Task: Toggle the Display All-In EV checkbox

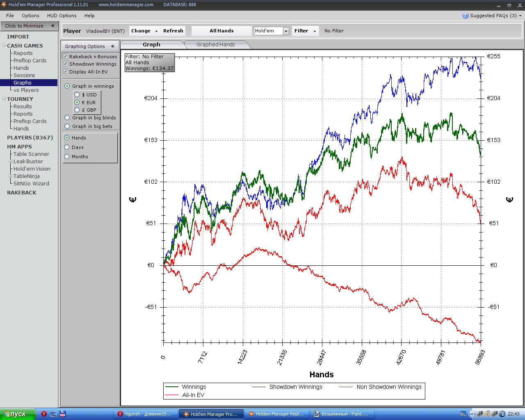Action: pos(65,72)
